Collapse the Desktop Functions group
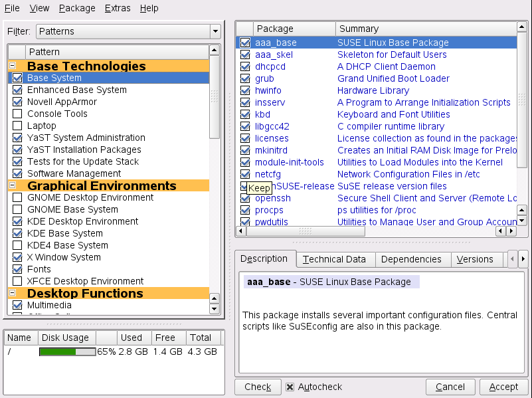 pyautogui.click(x=13, y=293)
